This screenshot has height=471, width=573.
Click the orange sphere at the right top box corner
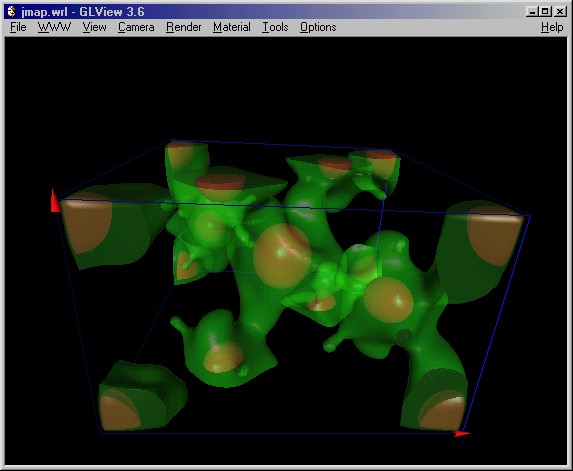496,239
